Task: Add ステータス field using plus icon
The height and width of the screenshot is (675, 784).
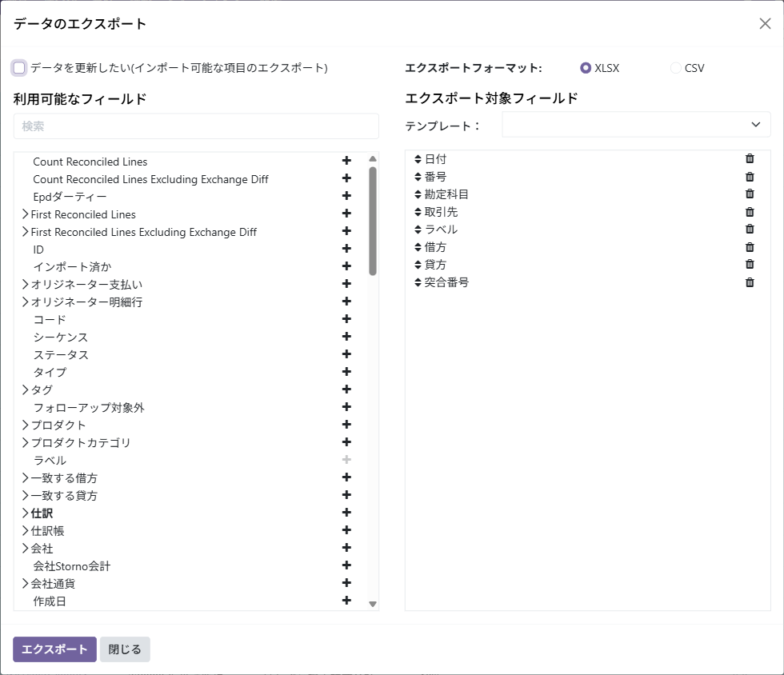Action: click(x=346, y=354)
